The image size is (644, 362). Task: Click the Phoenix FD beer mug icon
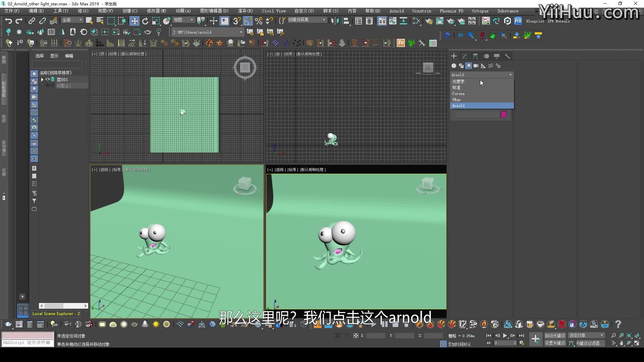pos(530,324)
